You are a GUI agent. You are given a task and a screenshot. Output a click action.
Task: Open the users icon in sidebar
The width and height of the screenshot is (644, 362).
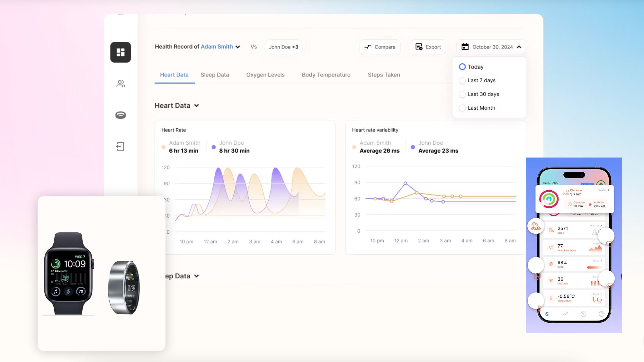(x=121, y=84)
